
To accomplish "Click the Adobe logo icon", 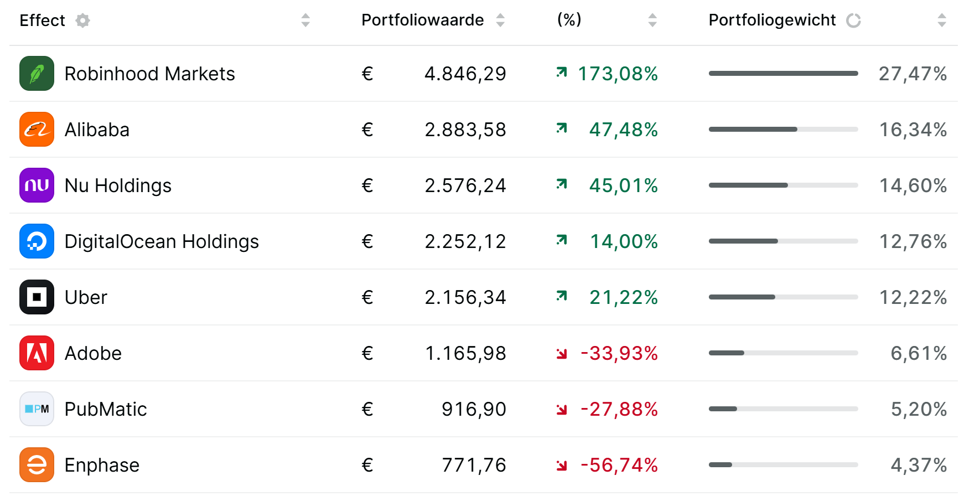I will (37, 353).
